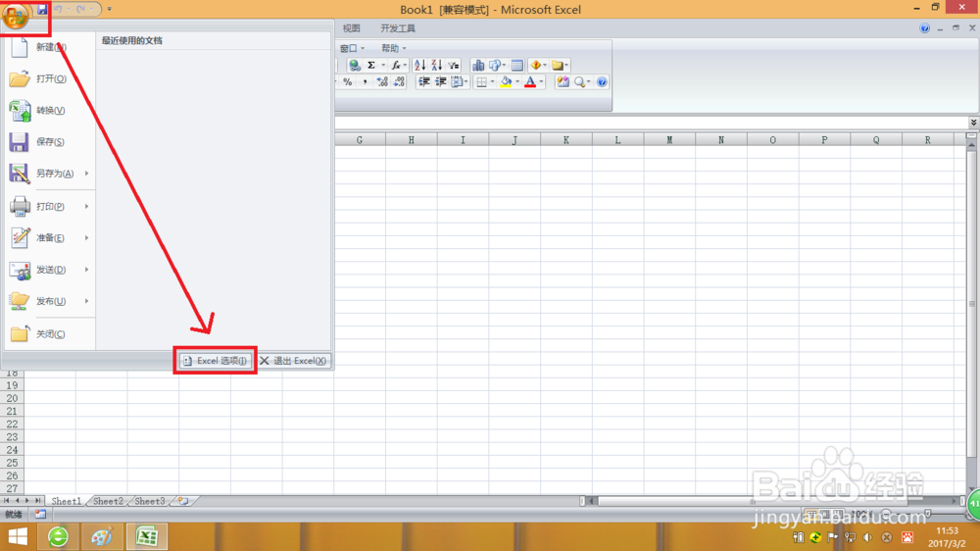This screenshot has height=551, width=980.
Task: Expand the 发送 submenu arrow
Action: 87,270
